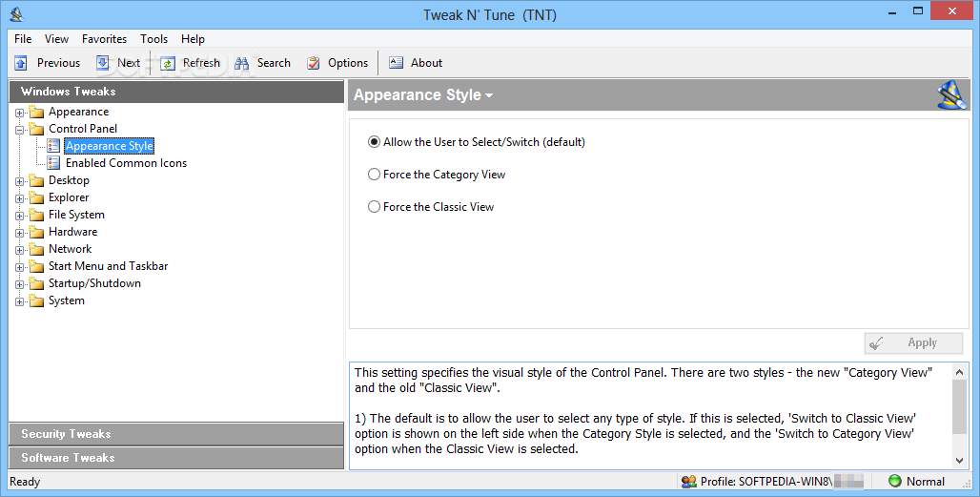Maximize the Tweak N' Tune window
This screenshot has width=980, height=497.
pos(917,10)
